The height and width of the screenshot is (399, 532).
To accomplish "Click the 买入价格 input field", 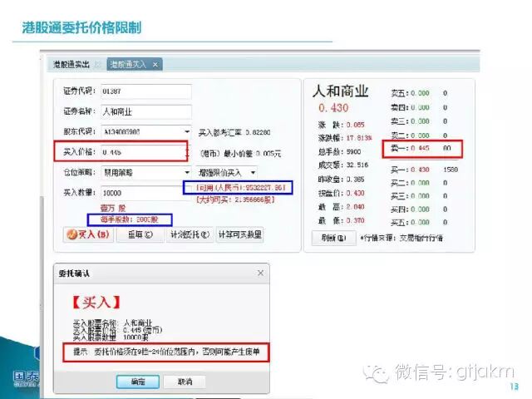I will [142, 152].
